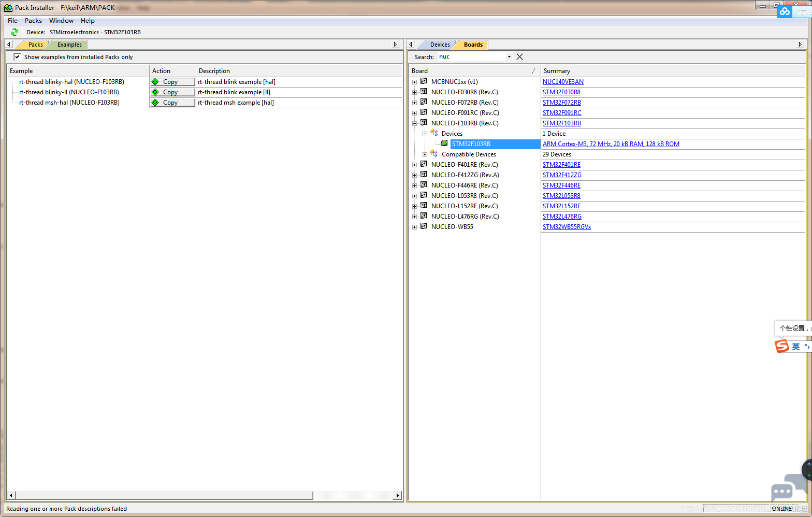Expand the NUCLEO-F030R8 board node

(414, 92)
